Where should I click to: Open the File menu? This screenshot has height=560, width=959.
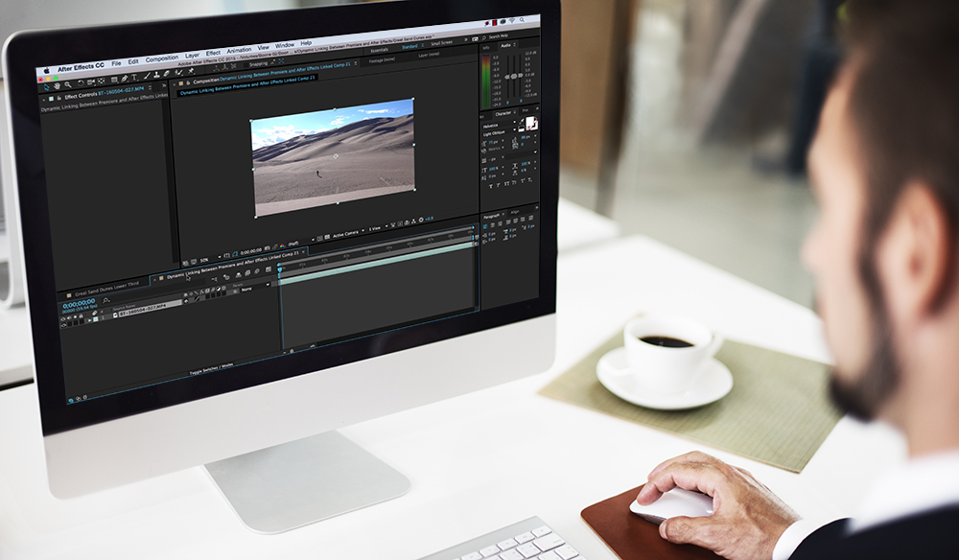coord(116,63)
